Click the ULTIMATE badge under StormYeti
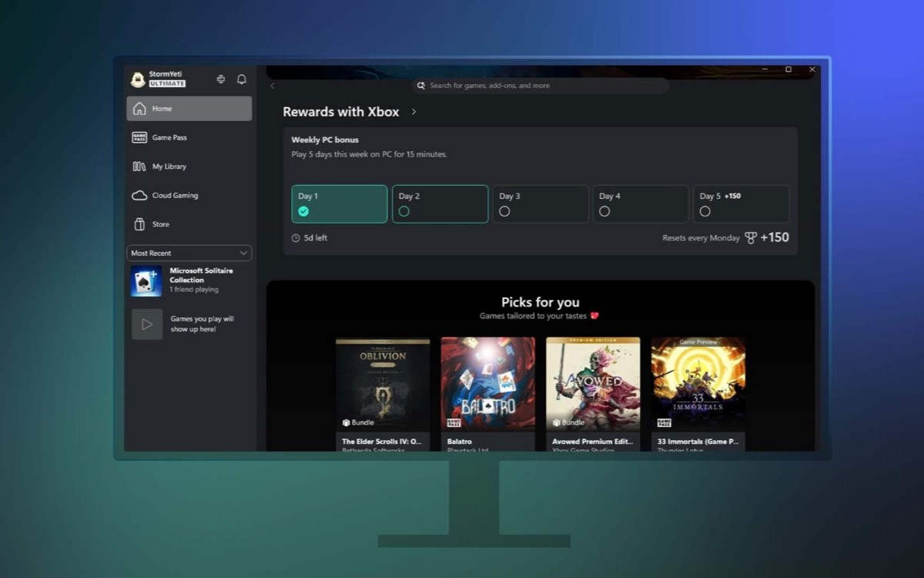The image size is (924, 578). tap(167, 83)
